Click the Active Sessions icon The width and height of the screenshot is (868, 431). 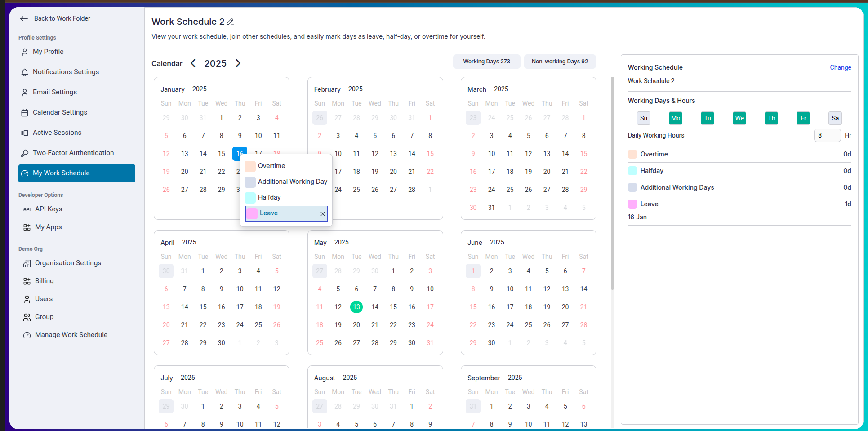point(25,133)
